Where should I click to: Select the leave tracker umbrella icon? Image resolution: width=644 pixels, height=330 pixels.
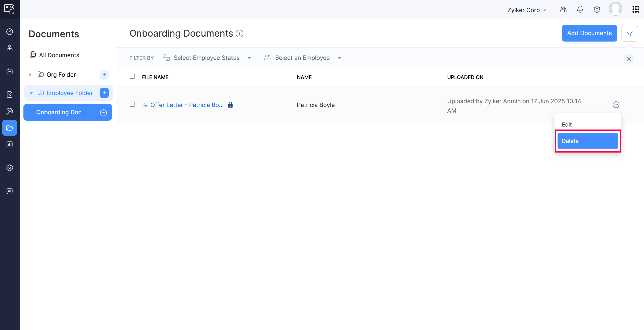[10, 111]
